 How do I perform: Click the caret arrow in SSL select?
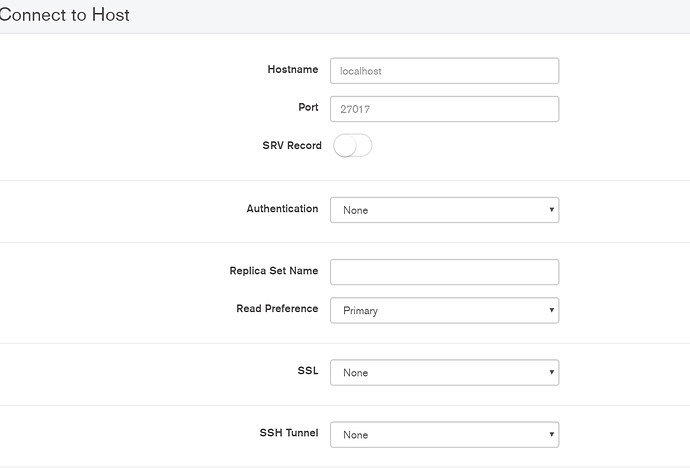(x=551, y=372)
